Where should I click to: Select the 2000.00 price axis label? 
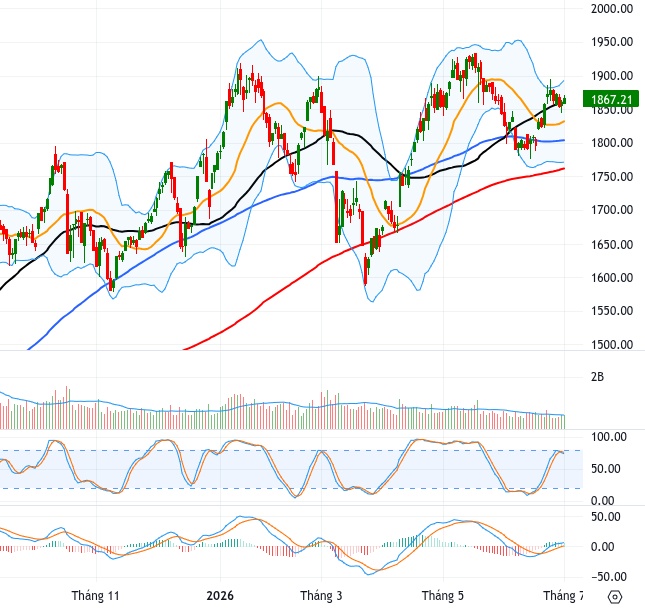(612, 8)
